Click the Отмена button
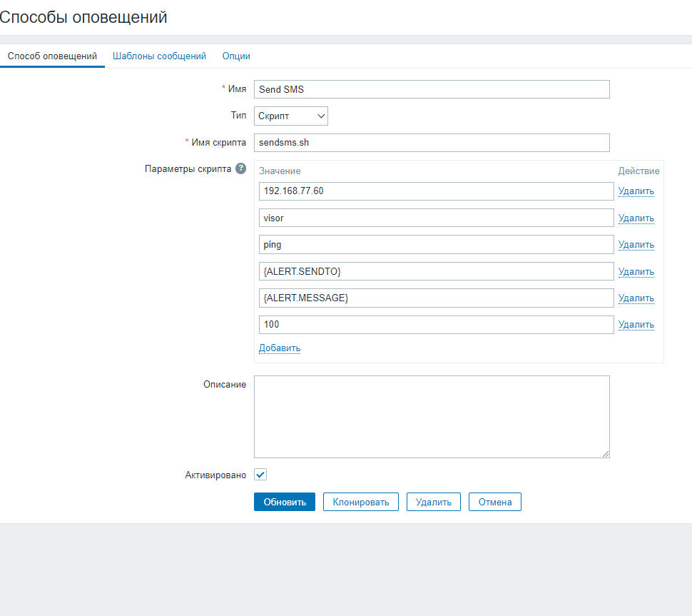Screen dimensions: 692x616 click(494, 502)
